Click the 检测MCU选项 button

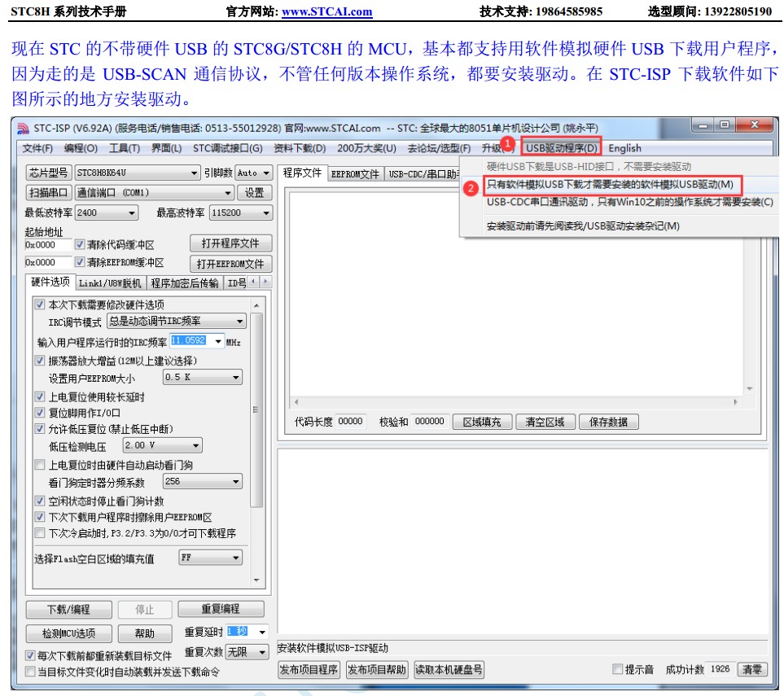point(68,633)
